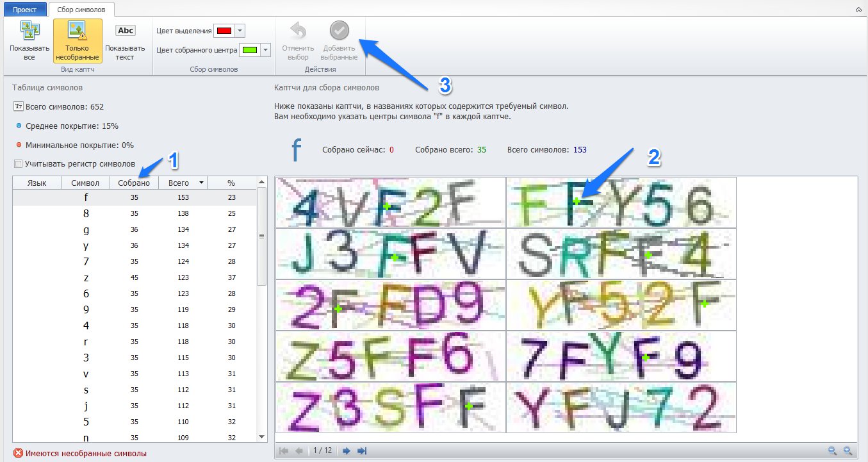Go to next captcha page arrow
Viewport: 868px width, 462px height.
[347, 450]
